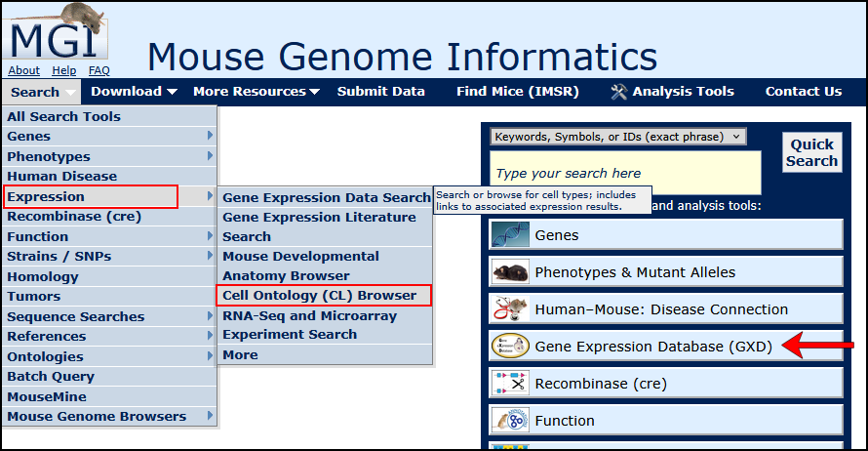
Task: Expand the Download menu
Action: click(x=135, y=92)
